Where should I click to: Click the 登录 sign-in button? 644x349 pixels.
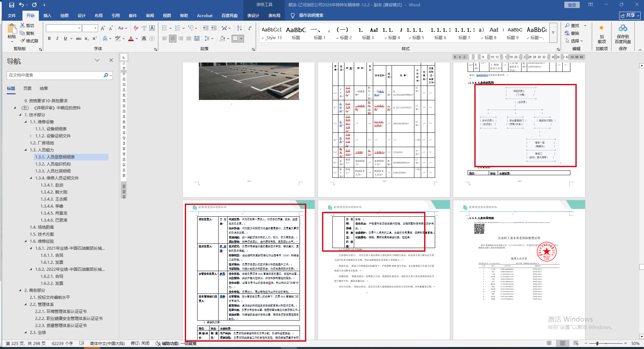(572, 5)
